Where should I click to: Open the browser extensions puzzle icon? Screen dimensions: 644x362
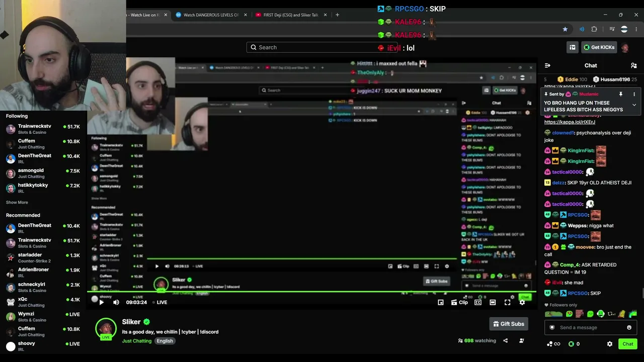(594, 29)
